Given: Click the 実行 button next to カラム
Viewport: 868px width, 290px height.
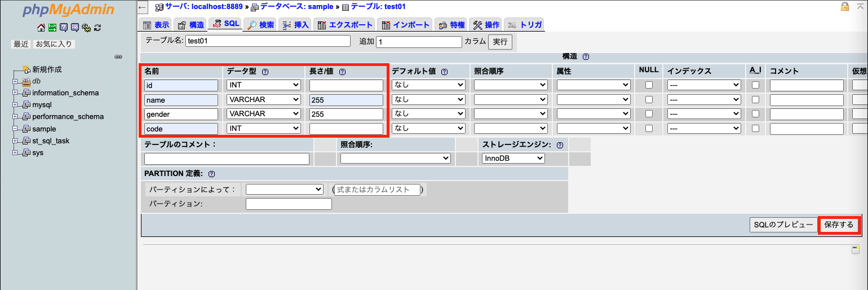Looking at the screenshot, I should 500,41.
